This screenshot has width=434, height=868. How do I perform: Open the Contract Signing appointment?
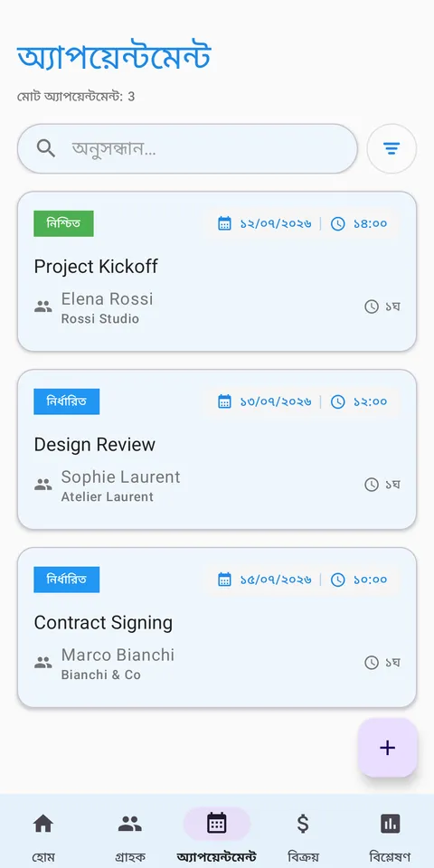point(217,627)
